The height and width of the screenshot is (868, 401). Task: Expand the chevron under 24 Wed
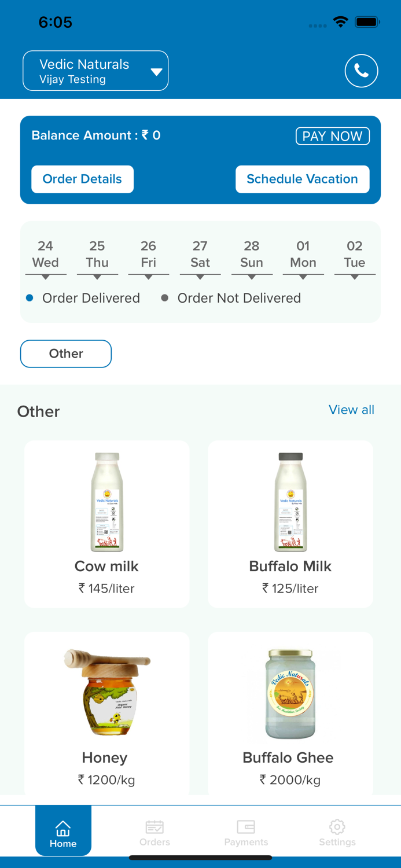[46, 277]
